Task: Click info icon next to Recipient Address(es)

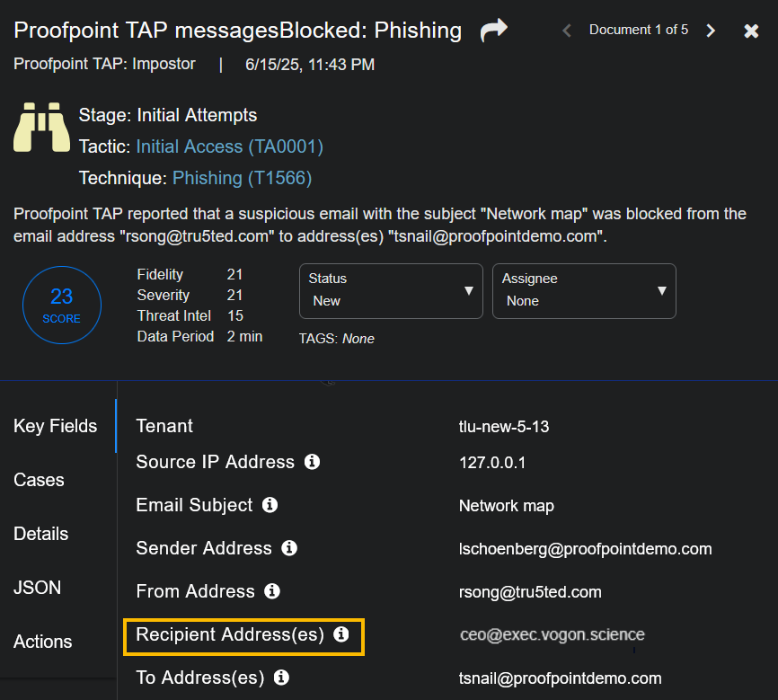Action: [x=341, y=634]
